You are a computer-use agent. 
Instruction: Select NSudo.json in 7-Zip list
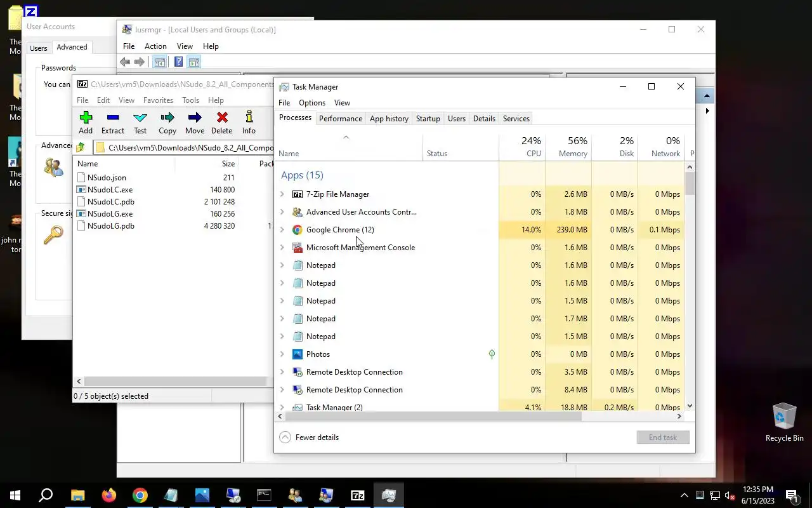pyautogui.click(x=107, y=178)
